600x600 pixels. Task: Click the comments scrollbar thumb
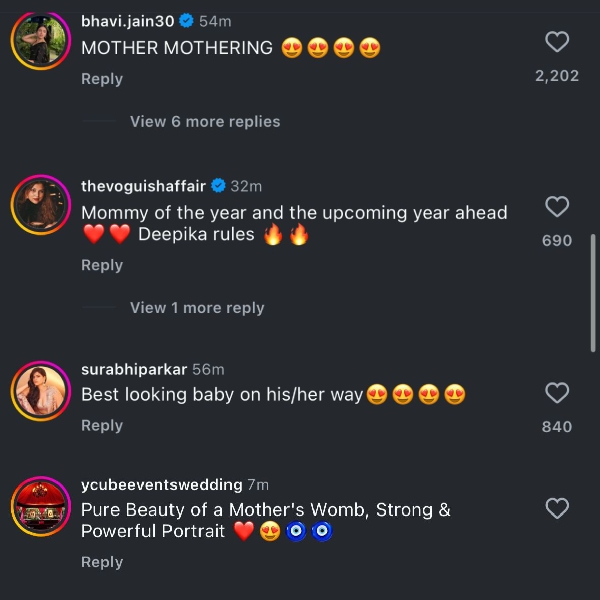pos(594,292)
